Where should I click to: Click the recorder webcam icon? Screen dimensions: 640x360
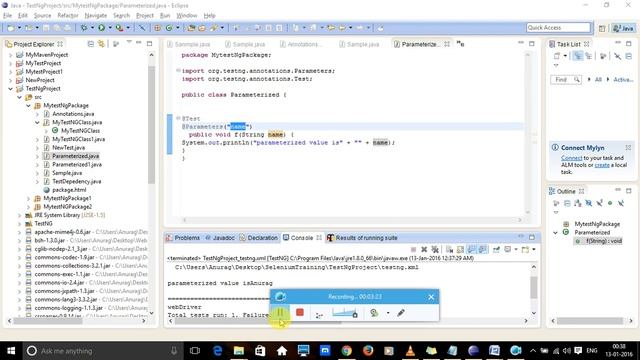[374, 313]
